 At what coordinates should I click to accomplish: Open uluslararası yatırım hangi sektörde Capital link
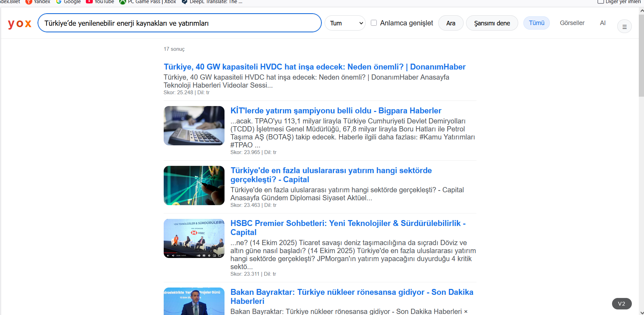coord(331,175)
